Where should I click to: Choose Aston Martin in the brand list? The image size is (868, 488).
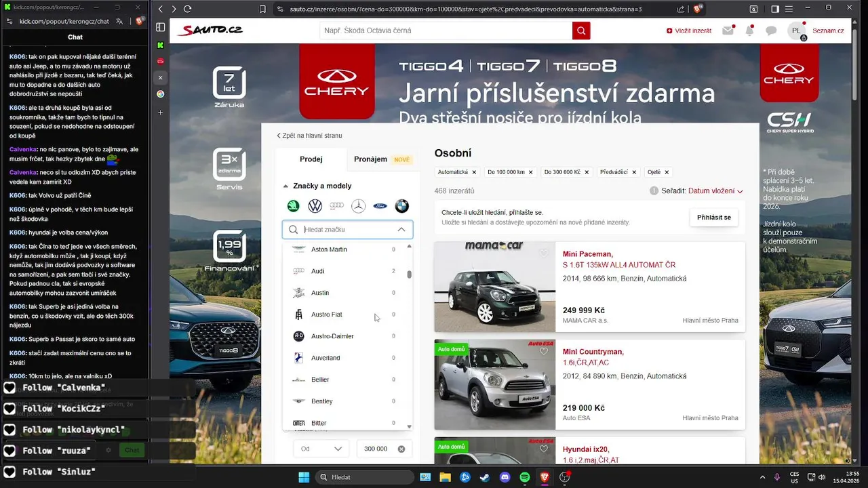[x=344, y=249]
